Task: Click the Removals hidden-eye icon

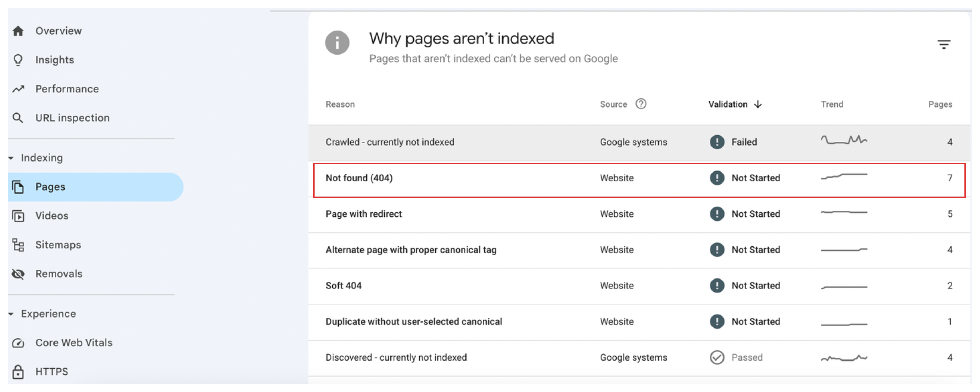Action: click(x=18, y=273)
